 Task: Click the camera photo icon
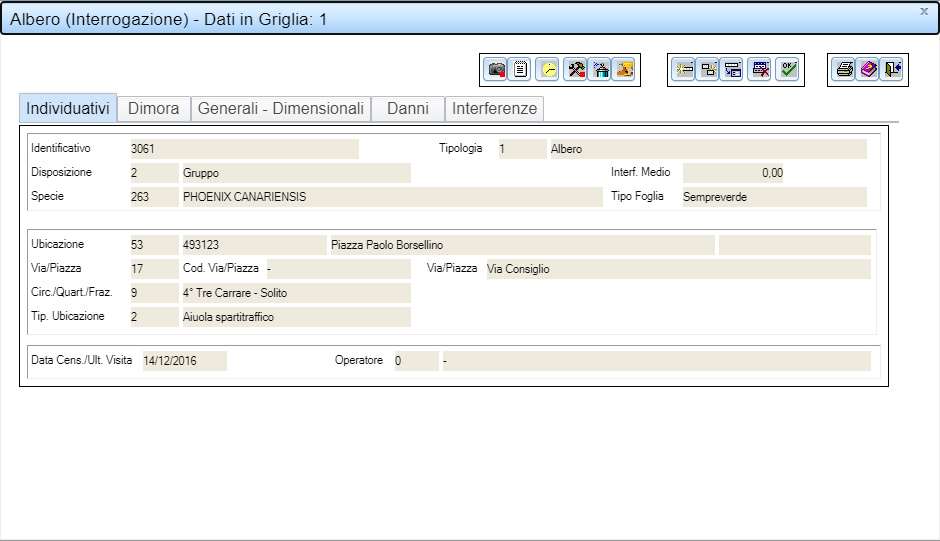(x=495, y=70)
